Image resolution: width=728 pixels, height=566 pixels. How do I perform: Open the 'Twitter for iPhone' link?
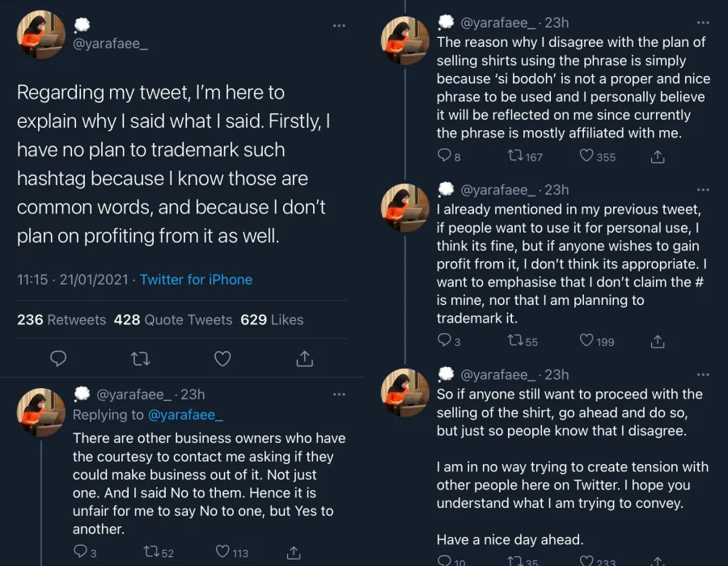[x=196, y=280]
